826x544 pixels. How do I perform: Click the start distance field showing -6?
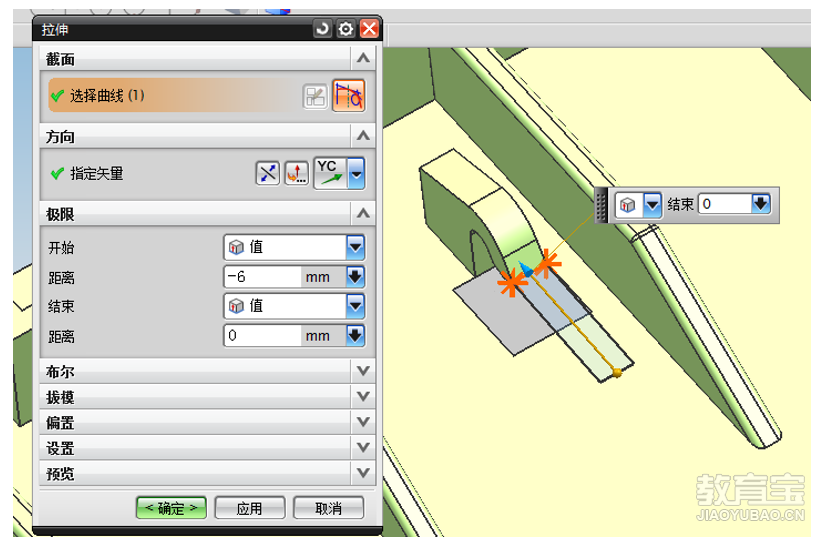tap(262, 276)
